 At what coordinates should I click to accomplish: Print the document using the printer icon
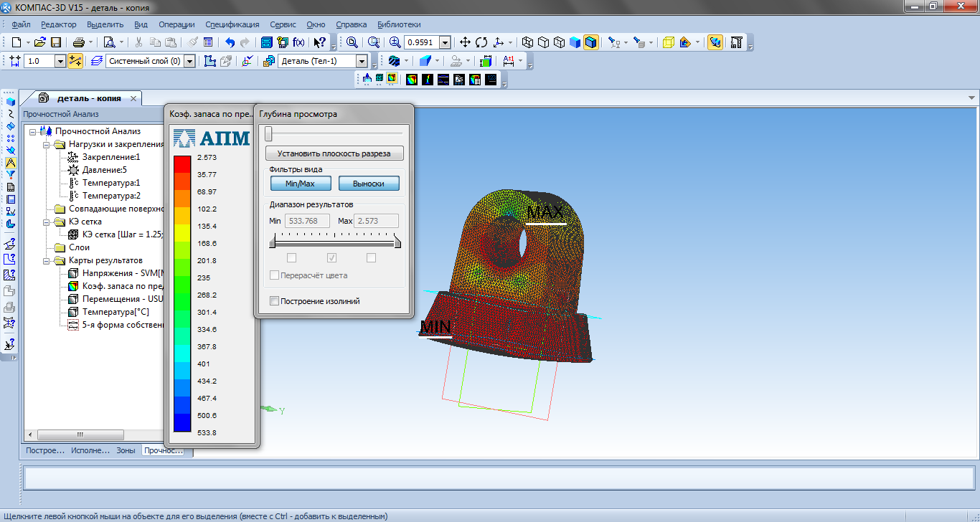pos(79,42)
